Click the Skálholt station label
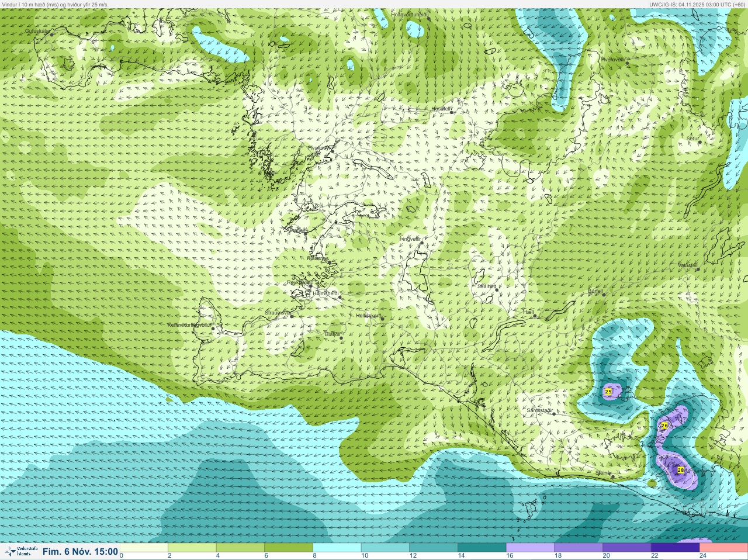Screen dimensions: 748x560 (487, 286)
